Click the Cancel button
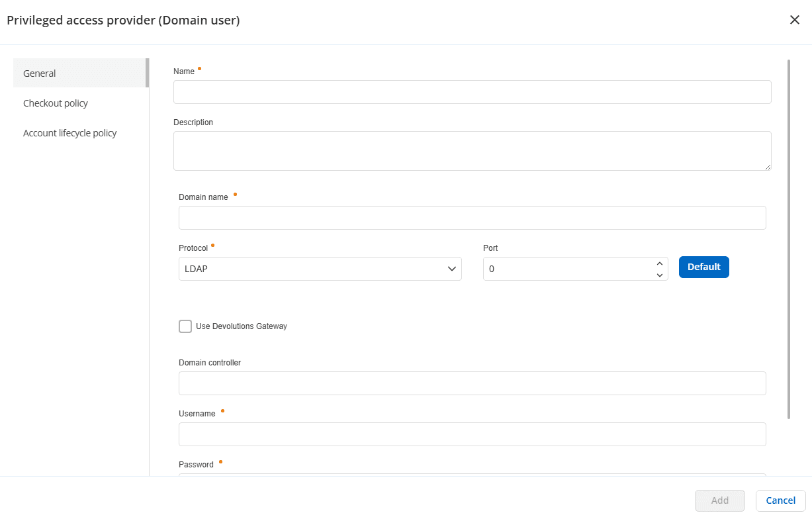 [x=780, y=500]
